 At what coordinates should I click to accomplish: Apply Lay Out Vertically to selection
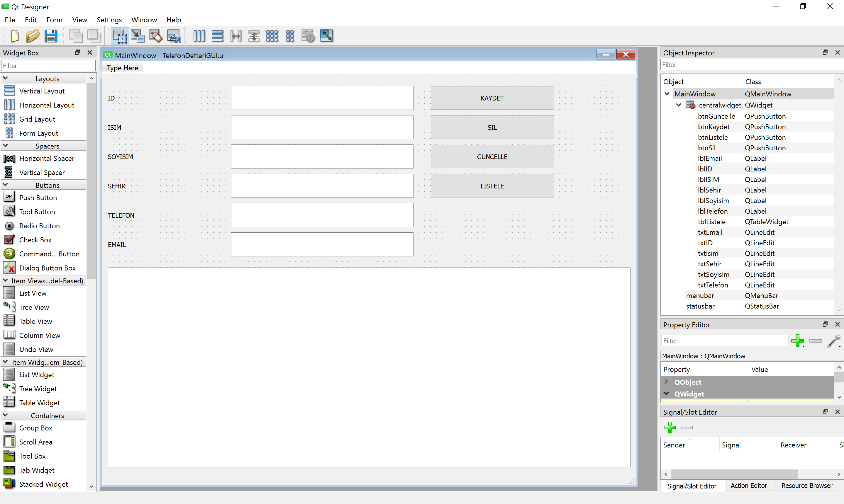[218, 36]
